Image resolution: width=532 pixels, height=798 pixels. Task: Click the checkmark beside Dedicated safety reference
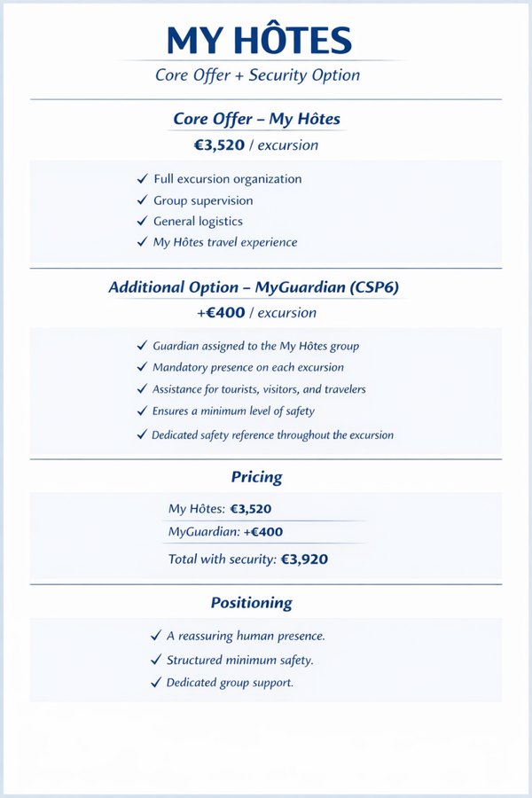(143, 434)
